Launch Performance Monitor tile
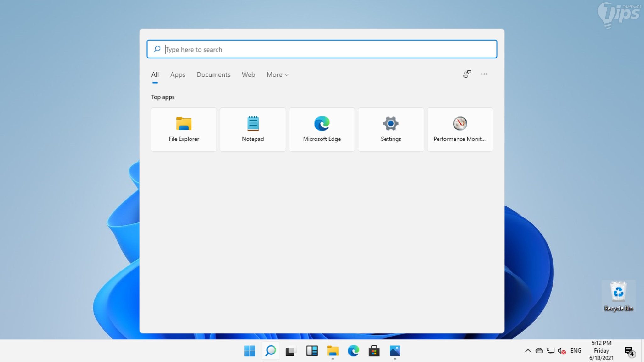Viewport: 644px width, 362px height. (x=460, y=129)
